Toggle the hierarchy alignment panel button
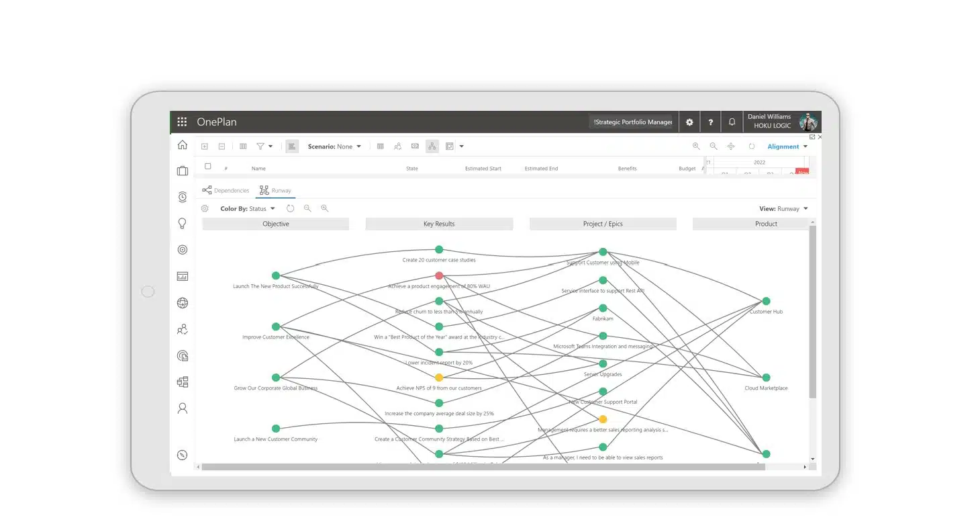The height and width of the screenshot is (528, 980). click(x=432, y=146)
